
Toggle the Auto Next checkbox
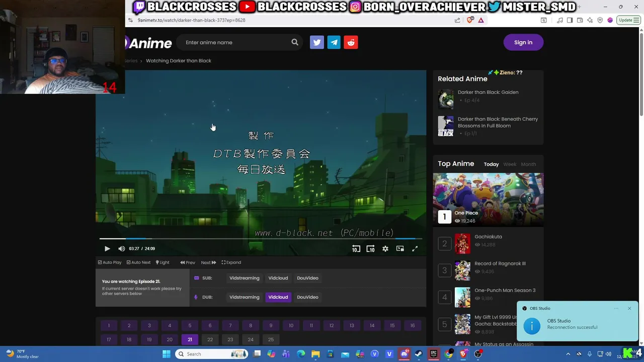138,262
